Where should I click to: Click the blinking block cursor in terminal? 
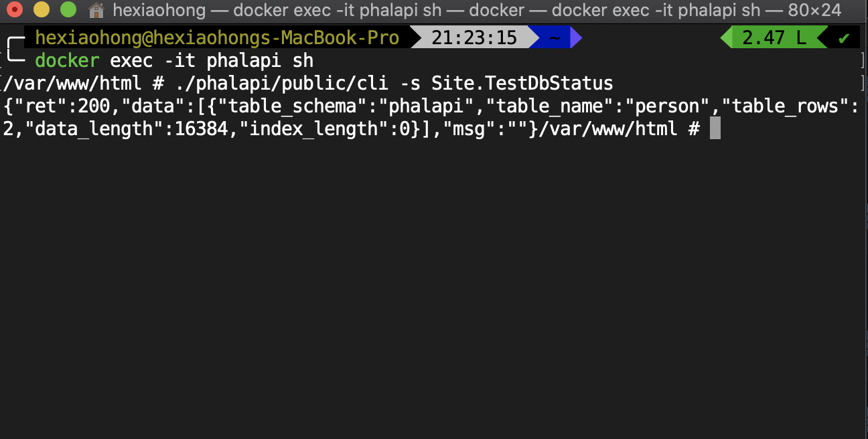pyautogui.click(x=715, y=127)
